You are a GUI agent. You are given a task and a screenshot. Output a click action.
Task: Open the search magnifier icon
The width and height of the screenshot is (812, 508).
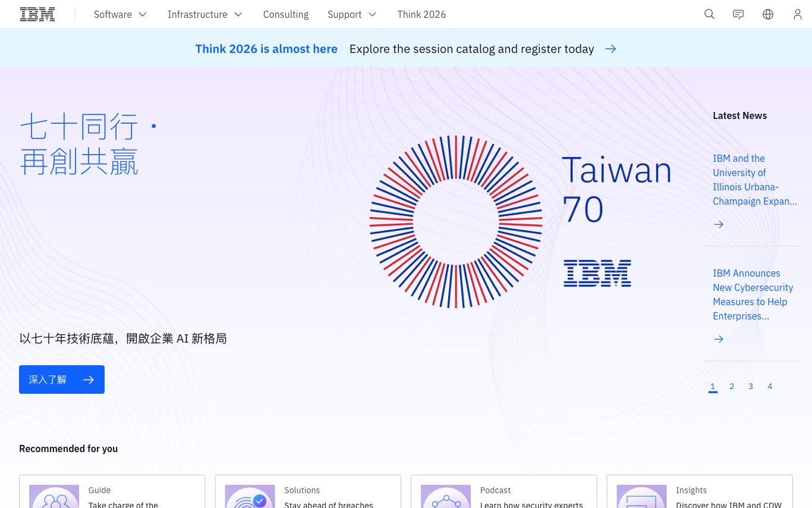(709, 14)
